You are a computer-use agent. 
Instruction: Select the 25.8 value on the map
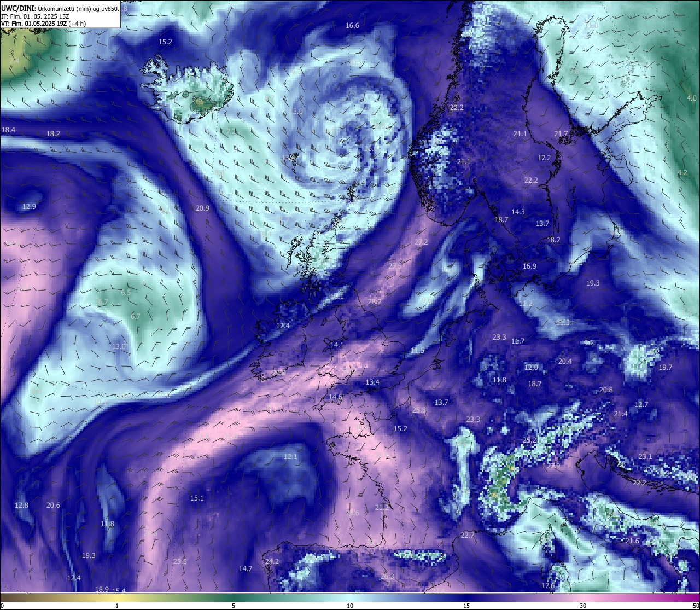419,410
